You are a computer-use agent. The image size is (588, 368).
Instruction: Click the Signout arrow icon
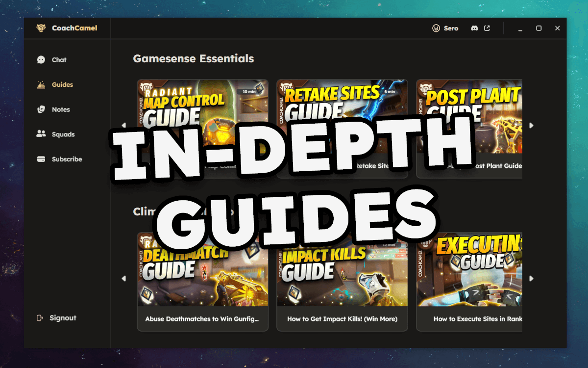(x=40, y=318)
